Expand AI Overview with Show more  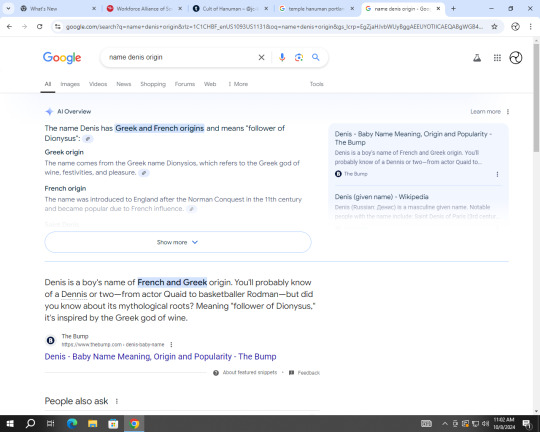click(178, 242)
